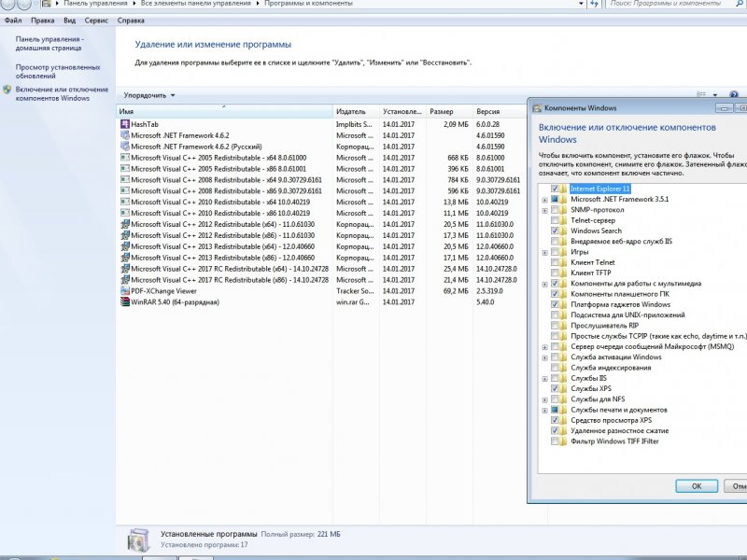Click Удаленное разностное сжатие label
The height and width of the screenshot is (560, 747).
click(x=619, y=431)
